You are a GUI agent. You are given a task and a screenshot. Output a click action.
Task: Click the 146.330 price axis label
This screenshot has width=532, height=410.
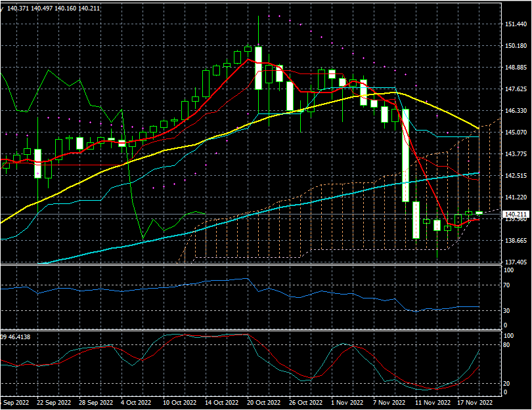[x=516, y=111]
